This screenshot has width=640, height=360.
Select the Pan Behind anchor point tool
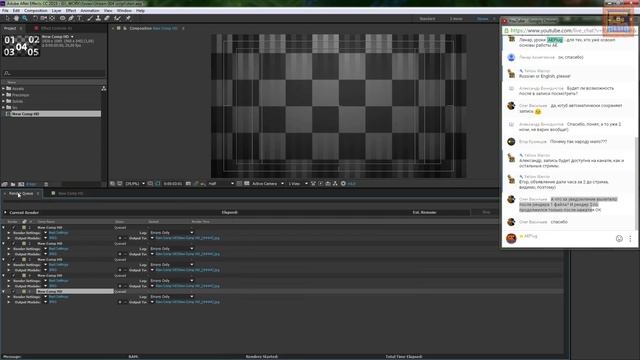52,18
